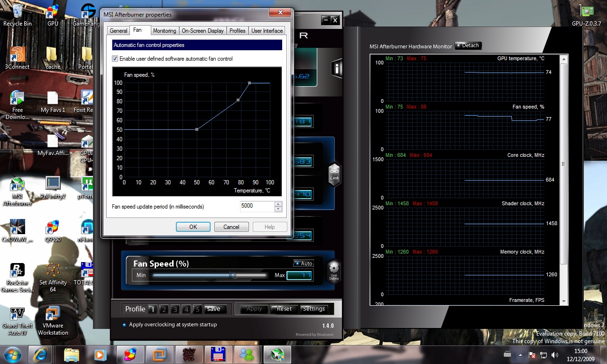Select Profile slot 1

(x=152, y=309)
